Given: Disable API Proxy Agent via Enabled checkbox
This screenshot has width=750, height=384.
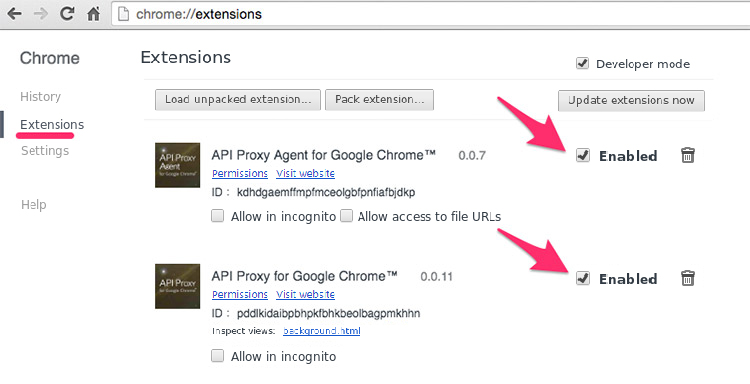Looking at the screenshot, I should click(x=583, y=155).
